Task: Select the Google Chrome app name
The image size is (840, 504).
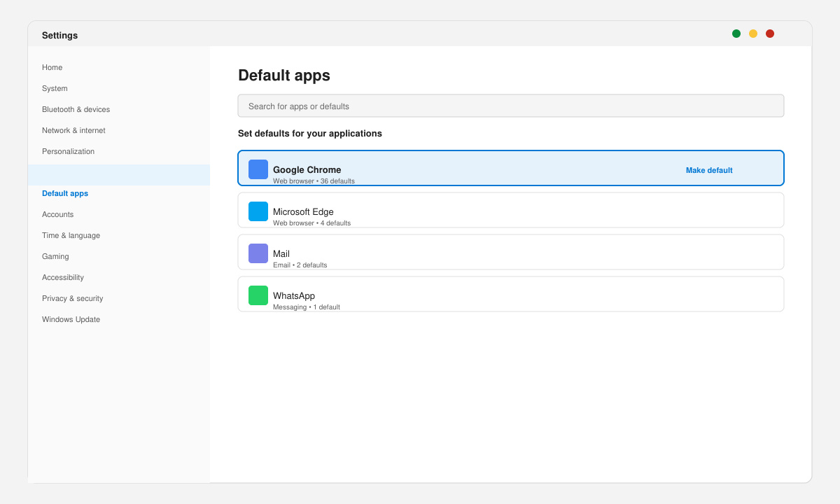Action: (x=307, y=169)
